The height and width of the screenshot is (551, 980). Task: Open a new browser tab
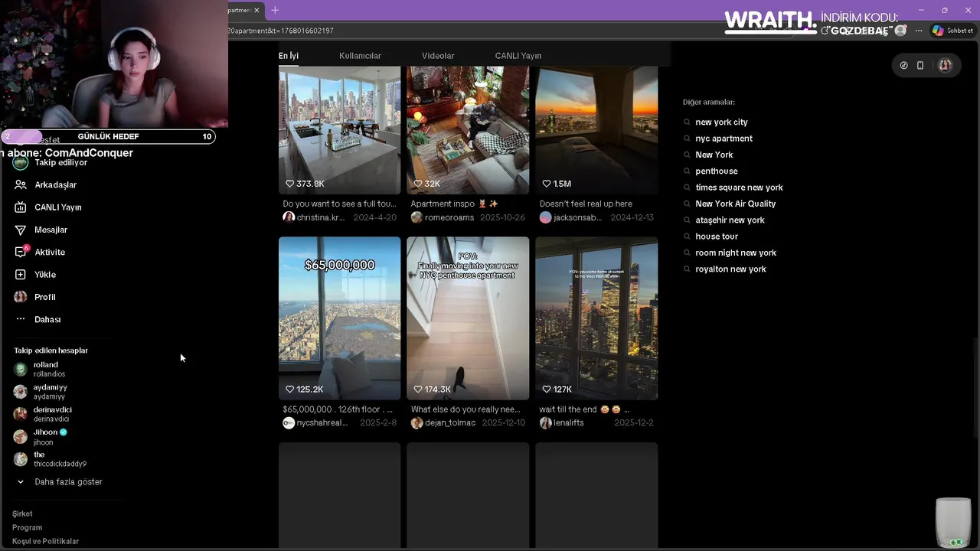tap(275, 10)
